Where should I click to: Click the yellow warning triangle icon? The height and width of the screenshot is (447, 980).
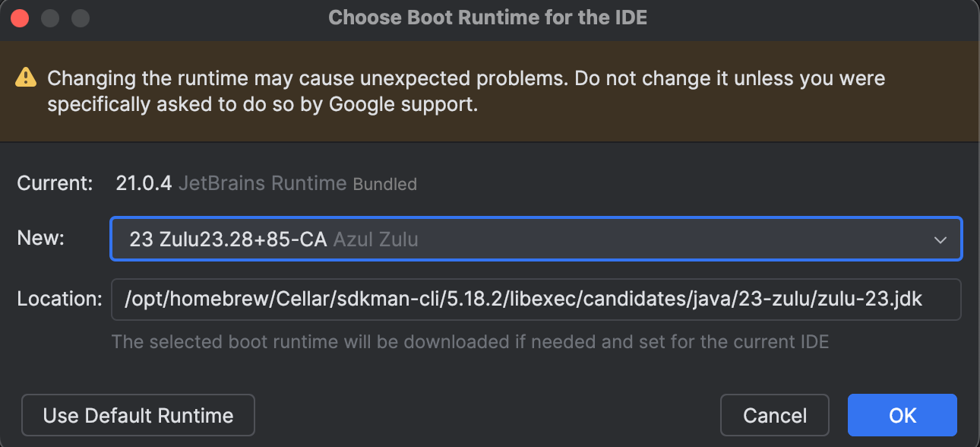27,78
